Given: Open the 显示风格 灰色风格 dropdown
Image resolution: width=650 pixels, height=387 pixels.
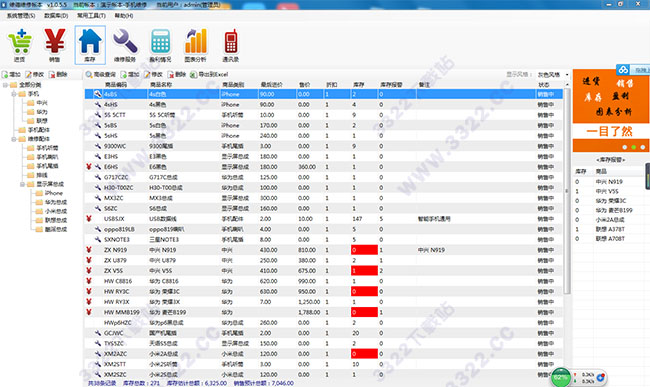Looking at the screenshot, I should tap(553, 75).
